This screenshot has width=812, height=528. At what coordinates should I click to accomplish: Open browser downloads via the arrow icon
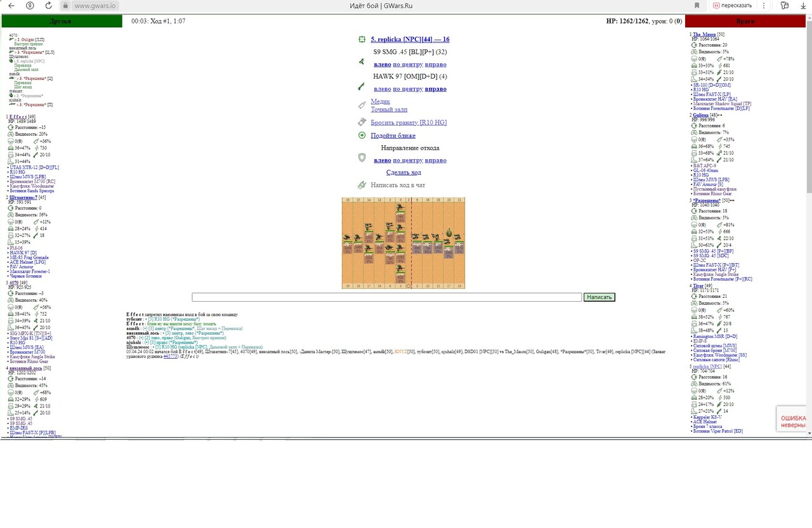[802, 6]
